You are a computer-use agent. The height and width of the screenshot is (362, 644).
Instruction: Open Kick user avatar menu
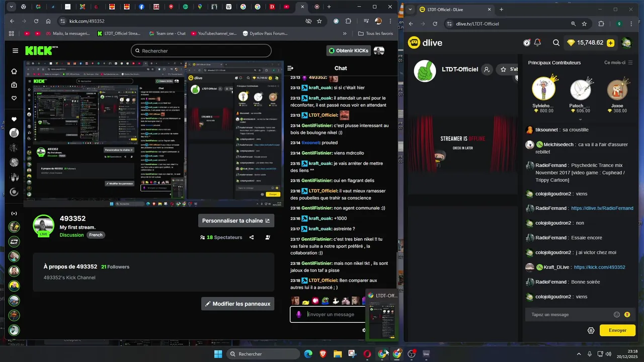[379, 51]
